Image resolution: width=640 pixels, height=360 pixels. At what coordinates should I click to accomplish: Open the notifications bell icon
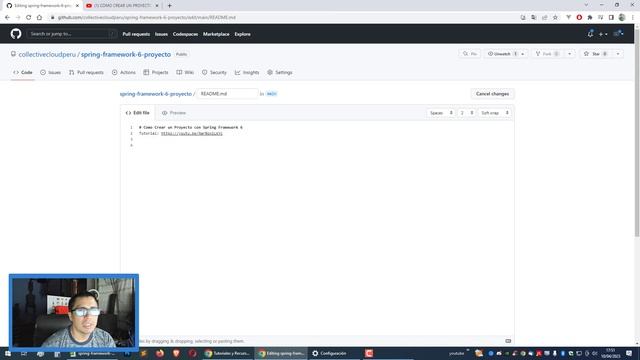(x=590, y=34)
